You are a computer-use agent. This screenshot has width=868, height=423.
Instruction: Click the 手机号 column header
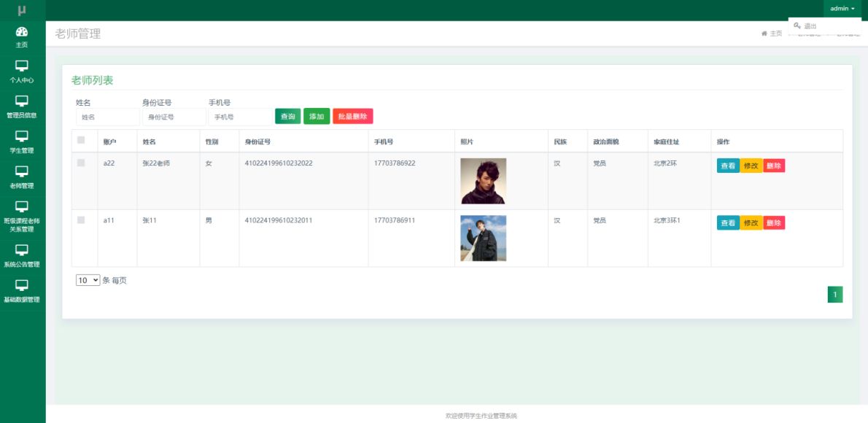(x=384, y=141)
